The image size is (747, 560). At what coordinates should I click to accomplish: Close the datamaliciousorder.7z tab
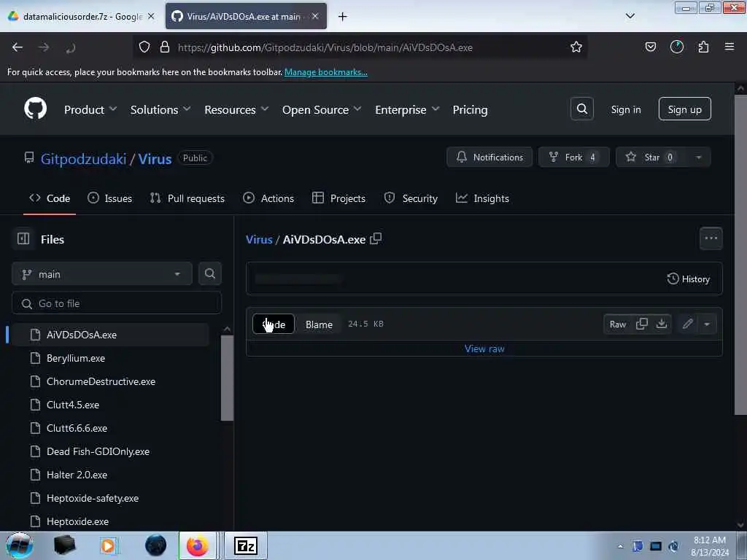151,16
